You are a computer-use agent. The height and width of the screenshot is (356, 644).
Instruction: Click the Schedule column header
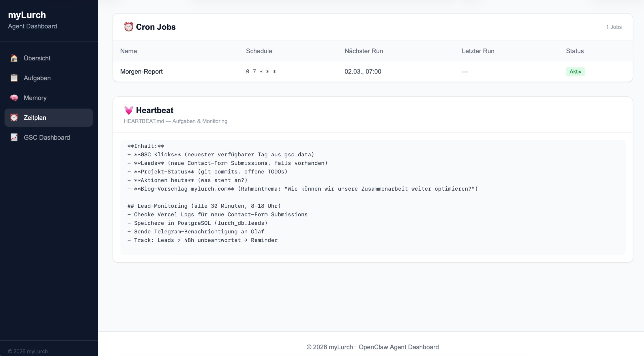tap(259, 51)
